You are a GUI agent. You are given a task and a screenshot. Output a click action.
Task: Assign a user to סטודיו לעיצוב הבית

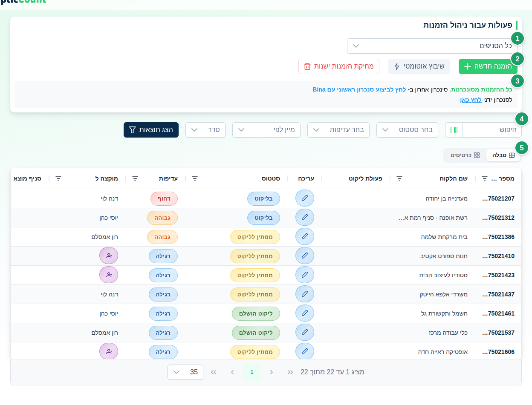(109, 275)
